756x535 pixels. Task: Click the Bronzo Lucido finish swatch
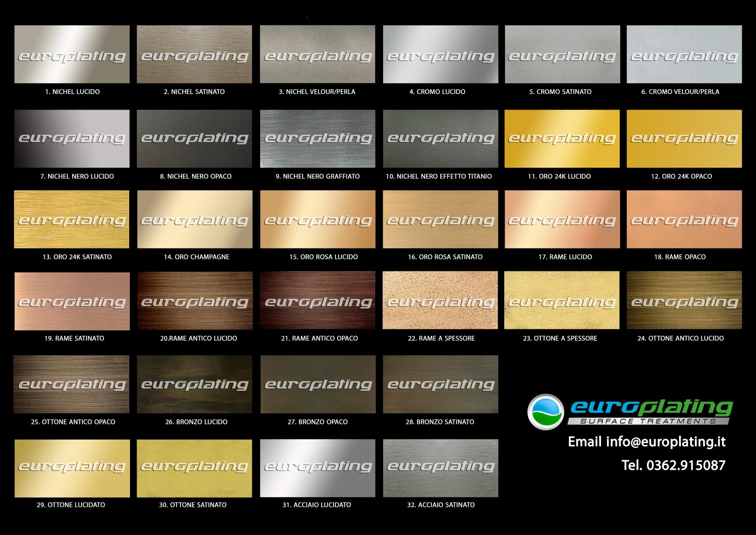pyautogui.click(x=194, y=384)
